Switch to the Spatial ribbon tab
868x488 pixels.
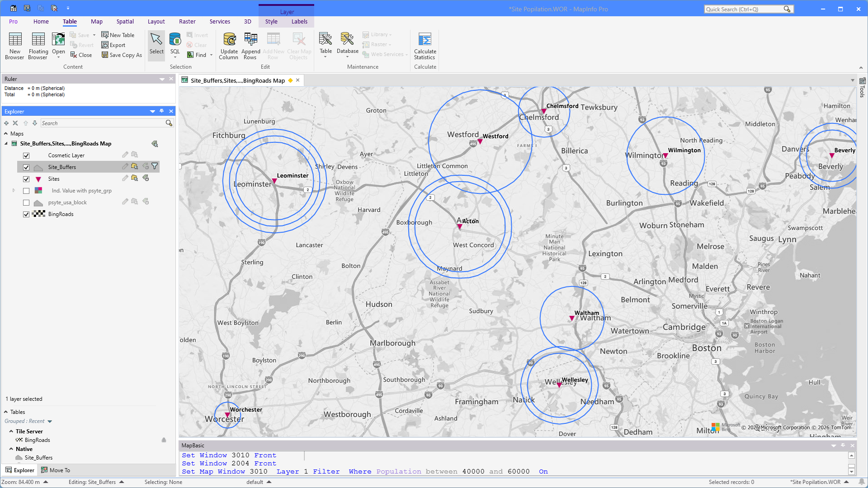coord(125,22)
